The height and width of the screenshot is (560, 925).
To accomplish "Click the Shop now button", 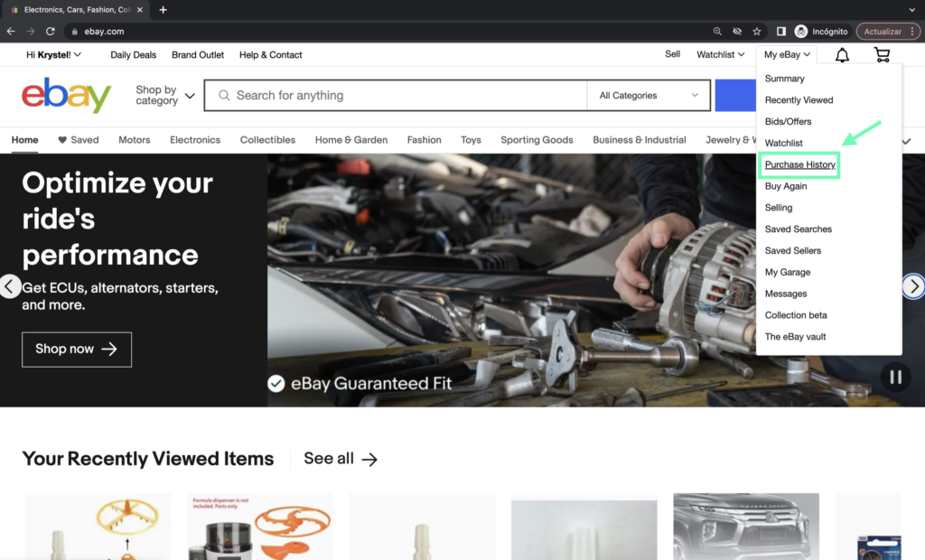I will point(77,350).
